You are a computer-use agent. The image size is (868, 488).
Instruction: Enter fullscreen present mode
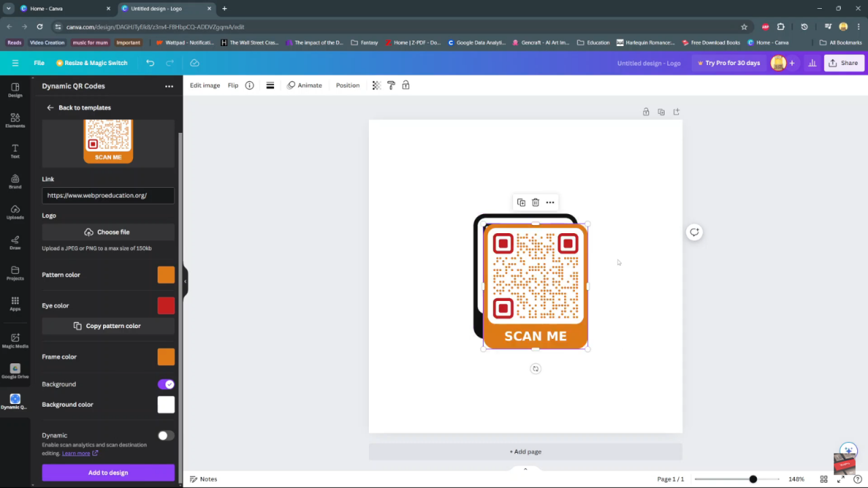coord(841,479)
